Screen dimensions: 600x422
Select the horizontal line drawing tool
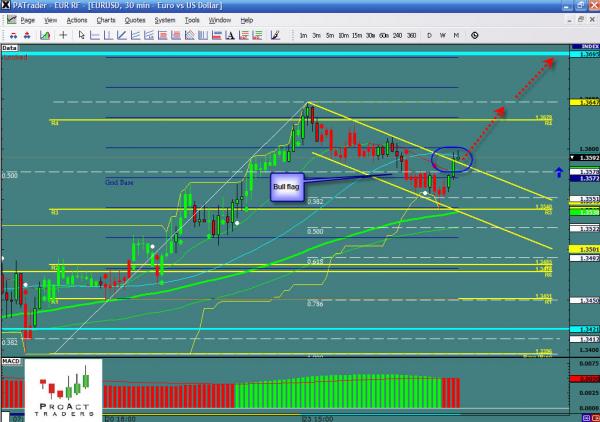(95, 36)
